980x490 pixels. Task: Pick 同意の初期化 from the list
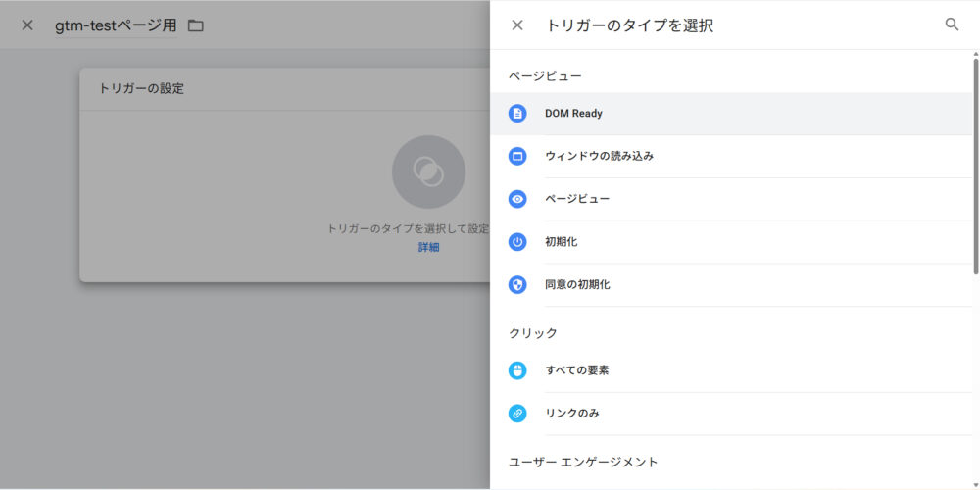click(x=577, y=284)
